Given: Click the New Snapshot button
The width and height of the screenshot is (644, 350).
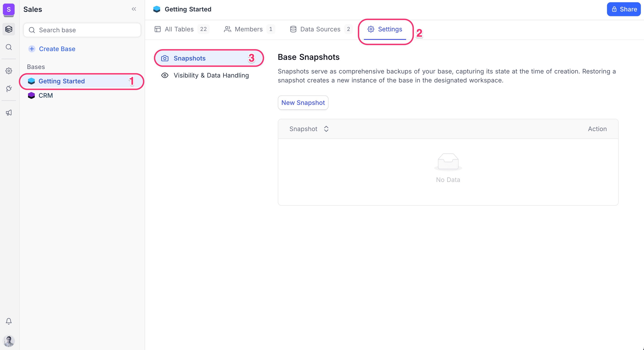Looking at the screenshot, I should (x=303, y=103).
